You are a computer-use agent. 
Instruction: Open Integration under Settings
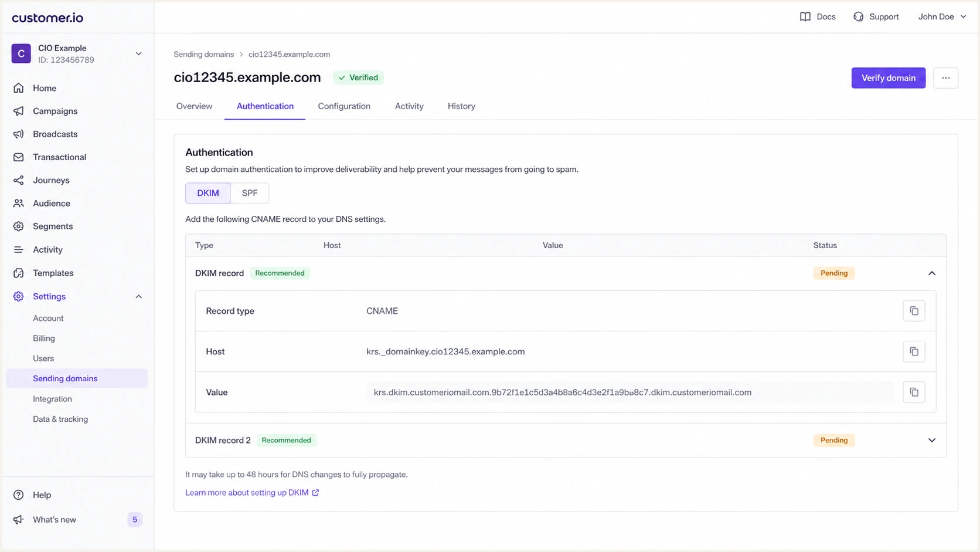[52, 399]
